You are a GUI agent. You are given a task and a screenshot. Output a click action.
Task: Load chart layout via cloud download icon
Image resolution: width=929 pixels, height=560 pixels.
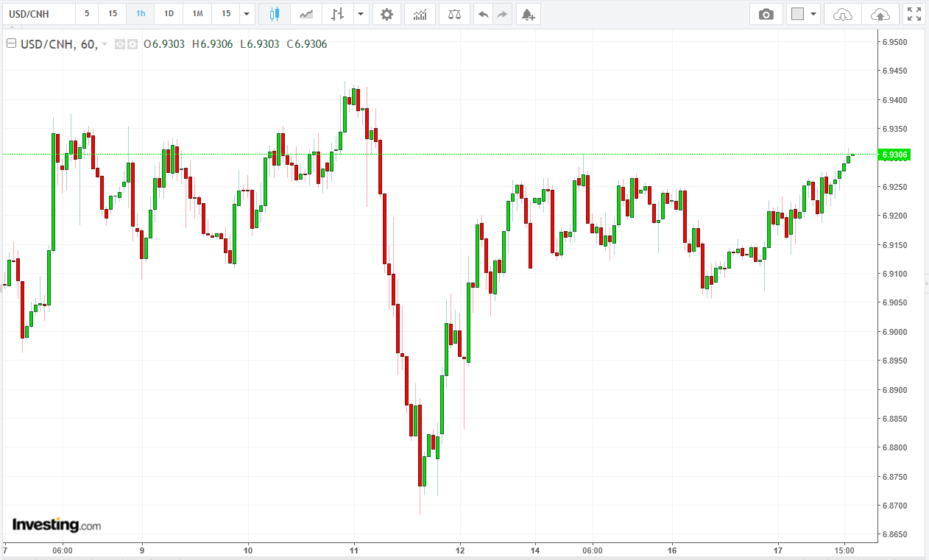[843, 14]
